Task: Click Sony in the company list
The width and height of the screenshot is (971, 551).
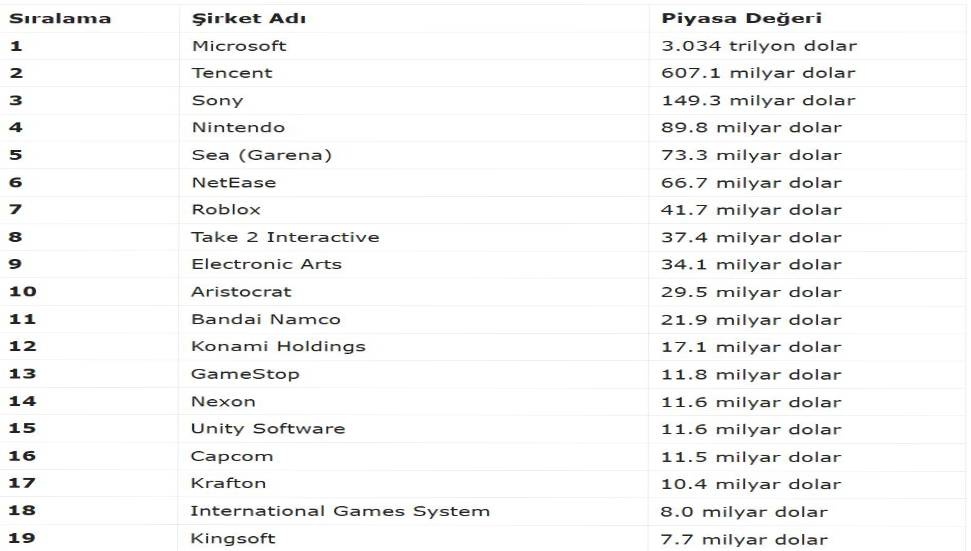Action: (217, 100)
